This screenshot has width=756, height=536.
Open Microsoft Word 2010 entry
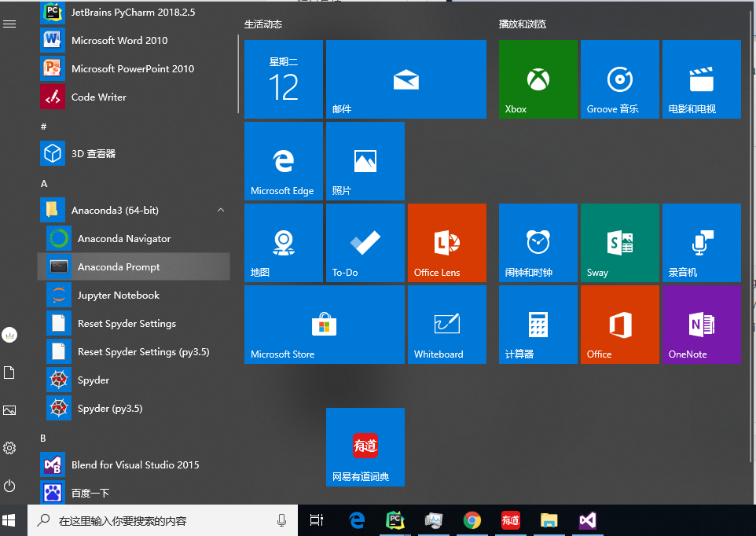pos(119,41)
